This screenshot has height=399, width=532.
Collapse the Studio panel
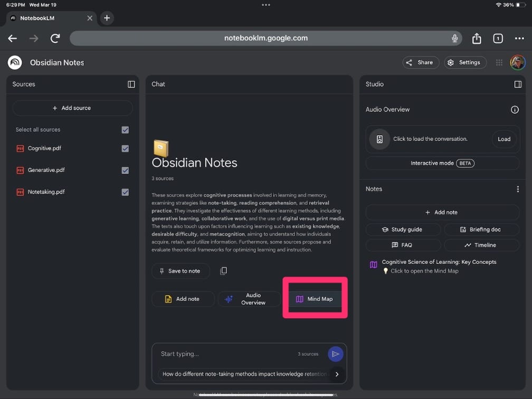point(518,84)
